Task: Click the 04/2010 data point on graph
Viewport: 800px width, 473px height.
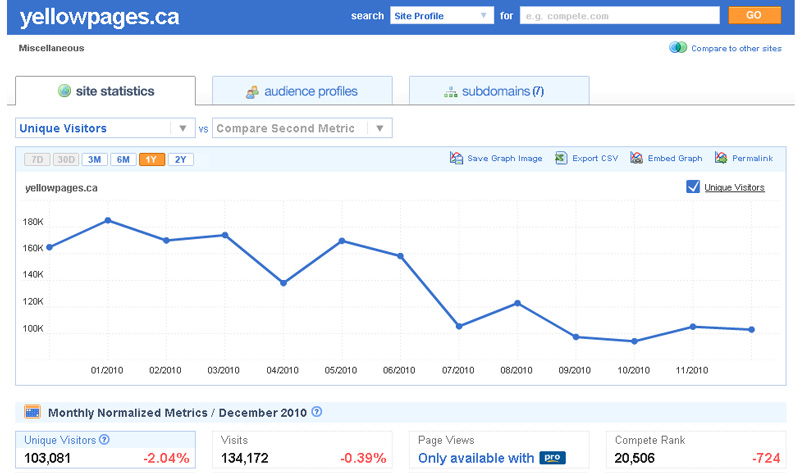Action: pos(283,283)
